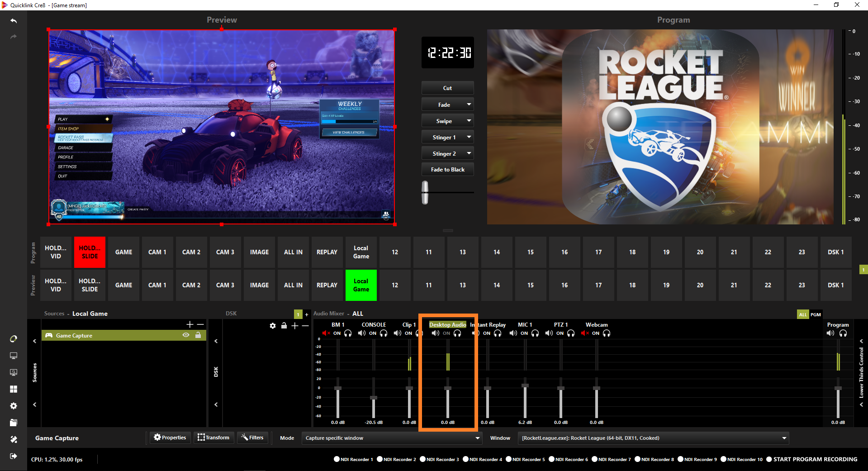868x471 pixels.
Task: Add a DSK item with the plus icon
Action: [x=295, y=326]
